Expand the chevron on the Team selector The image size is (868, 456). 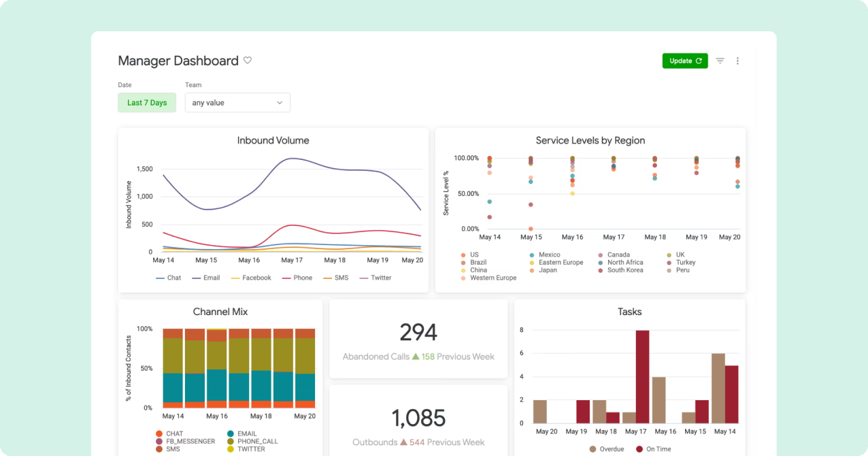280,102
